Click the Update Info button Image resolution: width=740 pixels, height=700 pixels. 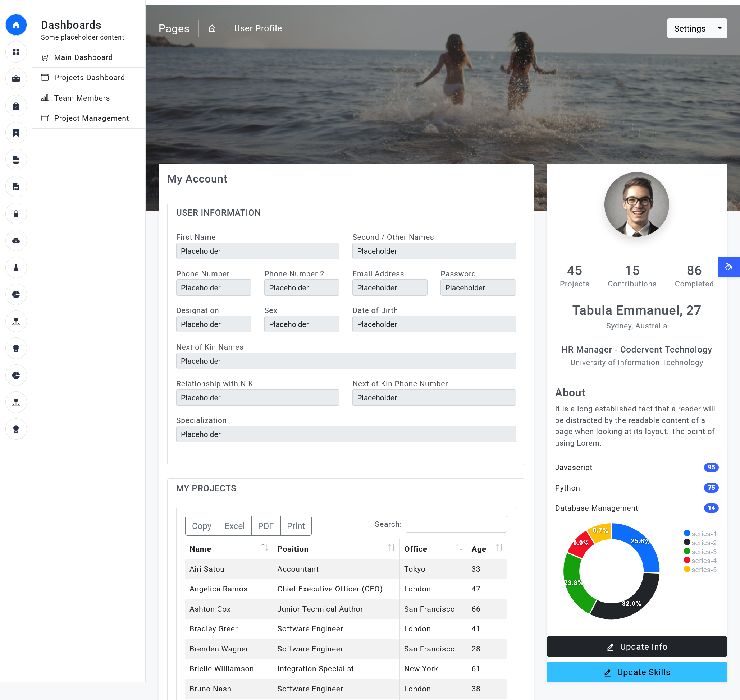tap(636, 647)
